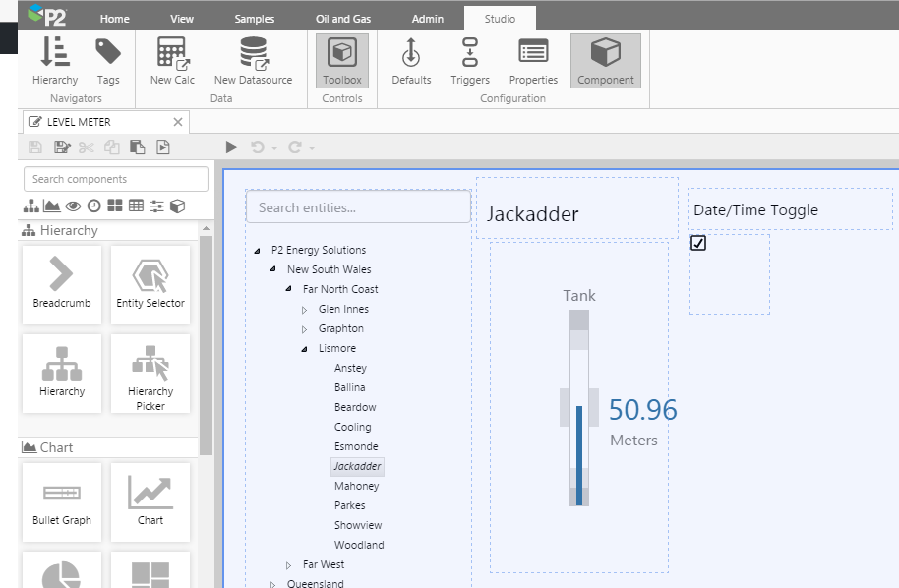This screenshot has height=588, width=899.
Task: Open the Tags navigator
Action: coord(108,61)
